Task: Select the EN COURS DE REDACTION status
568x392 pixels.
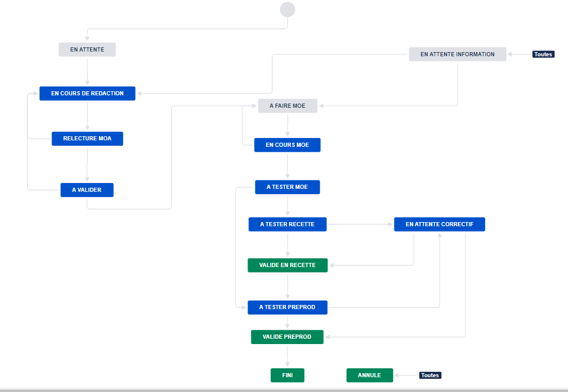Action: click(87, 94)
